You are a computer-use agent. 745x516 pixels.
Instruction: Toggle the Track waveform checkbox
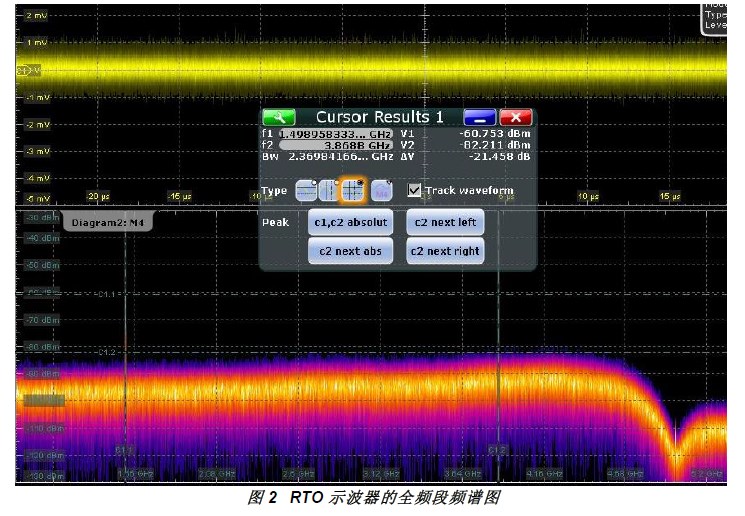[415, 190]
